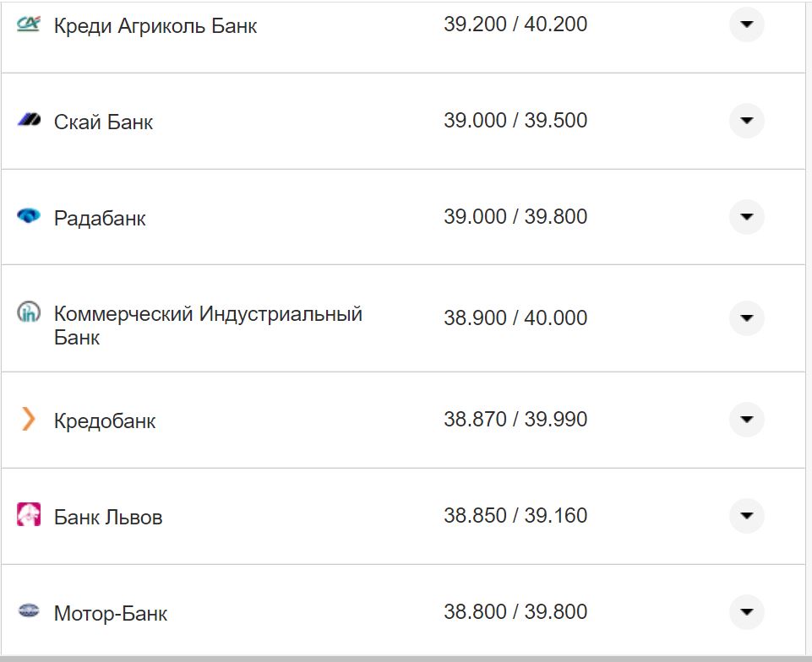Click the Мотор-Банк oval logo
Image resolution: width=812 pixels, height=662 pixels.
[x=30, y=611]
